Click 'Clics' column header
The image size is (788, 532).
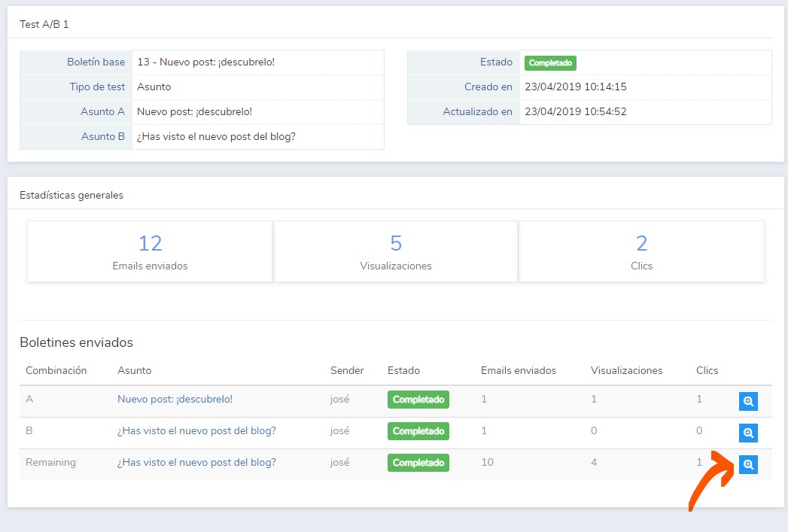tap(707, 370)
